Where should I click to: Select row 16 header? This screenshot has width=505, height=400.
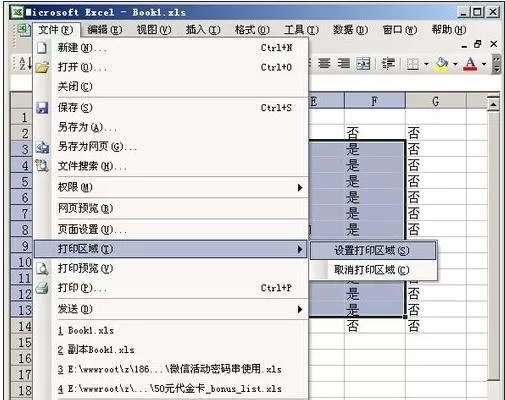coord(21,358)
